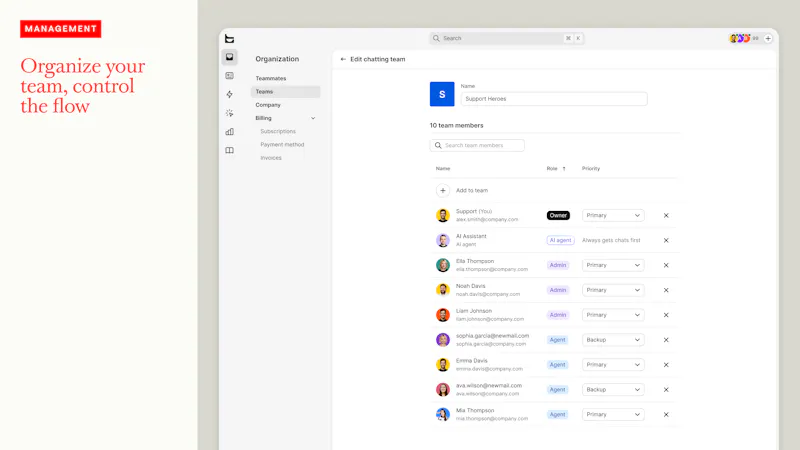Click Liam Johnson's name
Screen dimensions: 800x450
click(474, 311)
